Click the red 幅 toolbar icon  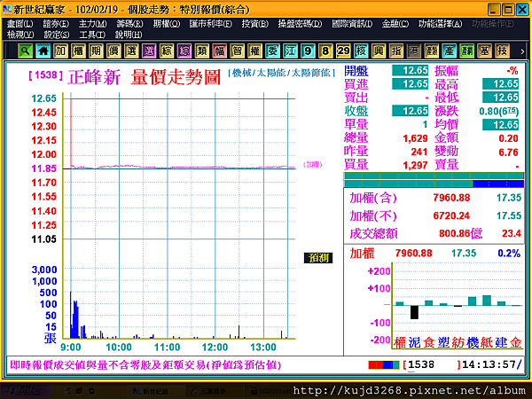tap(220, 51)
